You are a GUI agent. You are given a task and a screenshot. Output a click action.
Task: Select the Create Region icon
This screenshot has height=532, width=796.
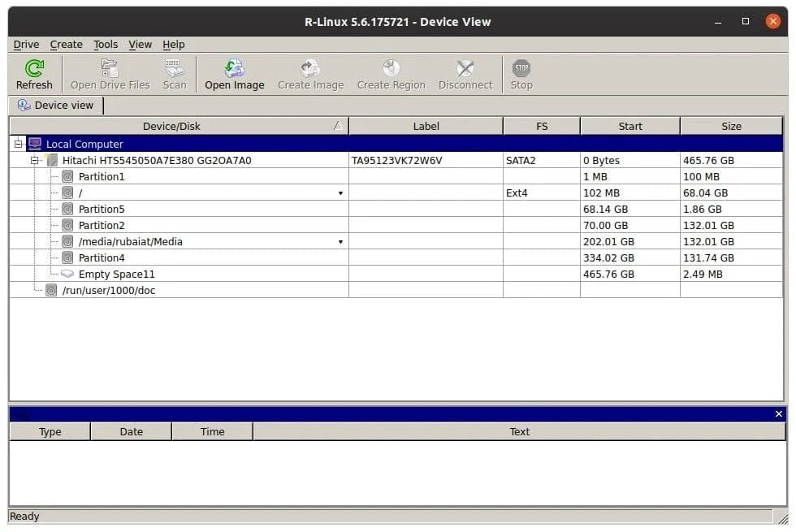tap(390, 73)
